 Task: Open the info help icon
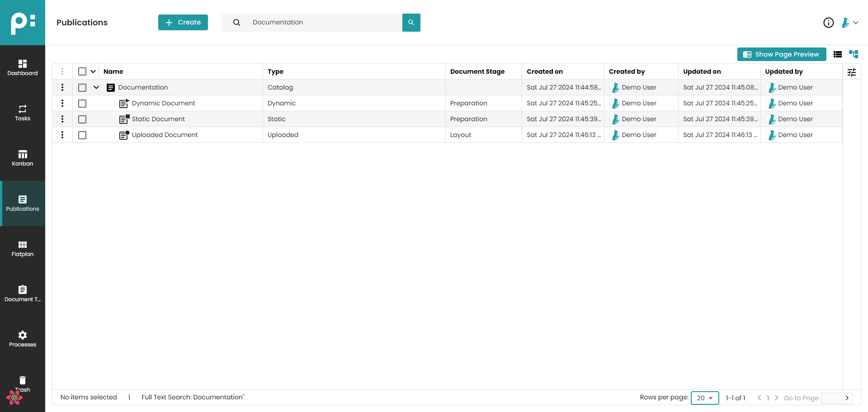click(x=828, y=23)
